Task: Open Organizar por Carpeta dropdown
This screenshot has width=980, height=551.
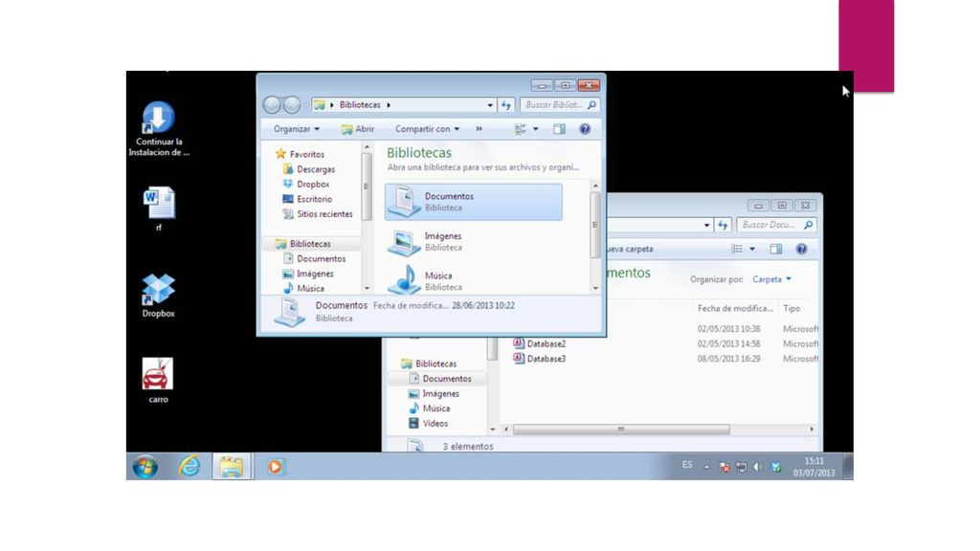Action: pyautogui.click(x=772, y=279)
